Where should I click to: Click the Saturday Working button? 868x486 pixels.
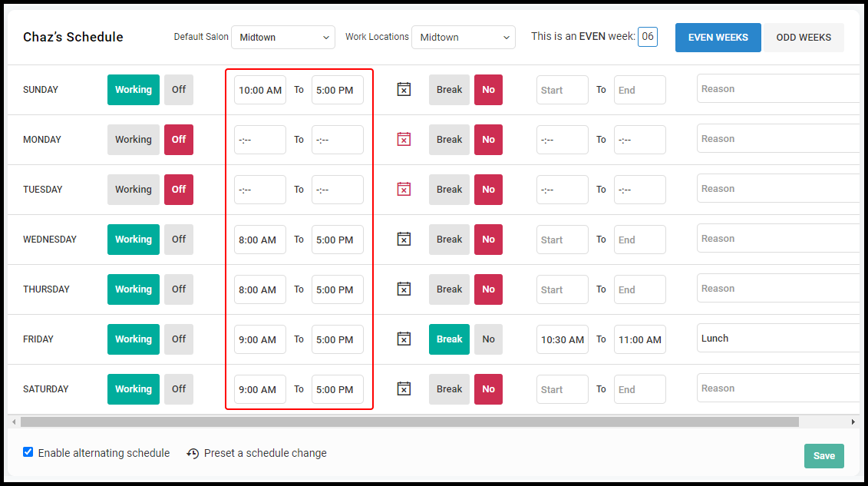(x=134, y=388)
